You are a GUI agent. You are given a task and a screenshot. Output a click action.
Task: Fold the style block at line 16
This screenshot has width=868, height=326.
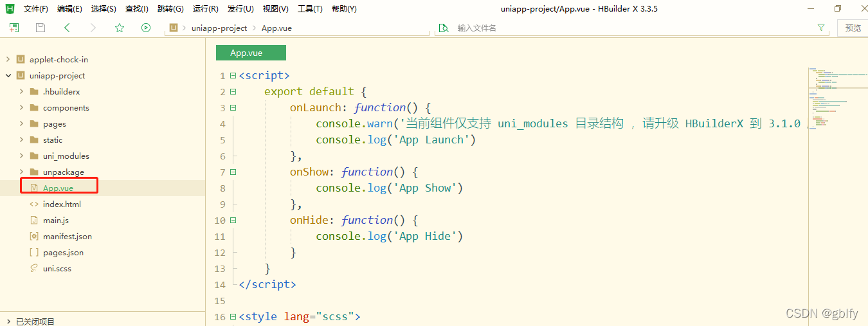[x=233, y=317]
